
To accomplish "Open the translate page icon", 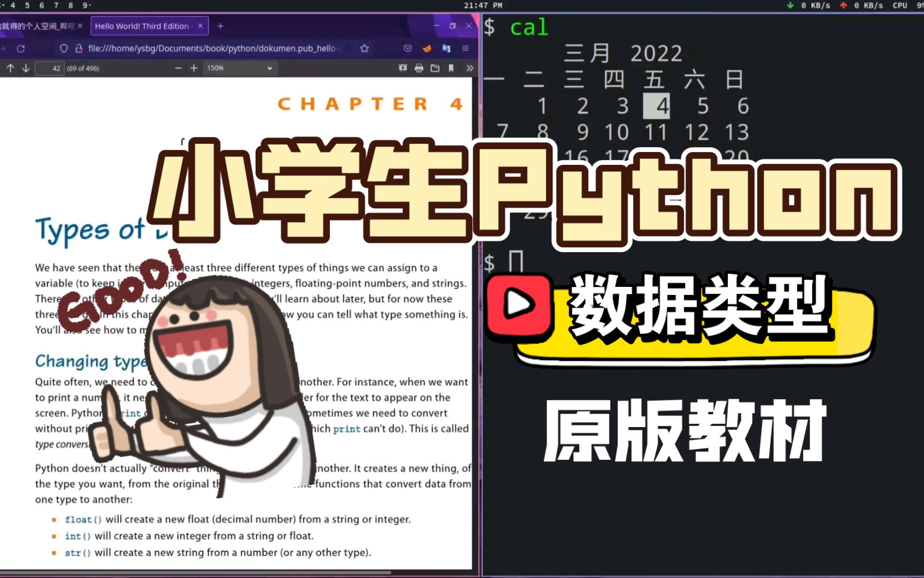I will [x=447, y=48].
